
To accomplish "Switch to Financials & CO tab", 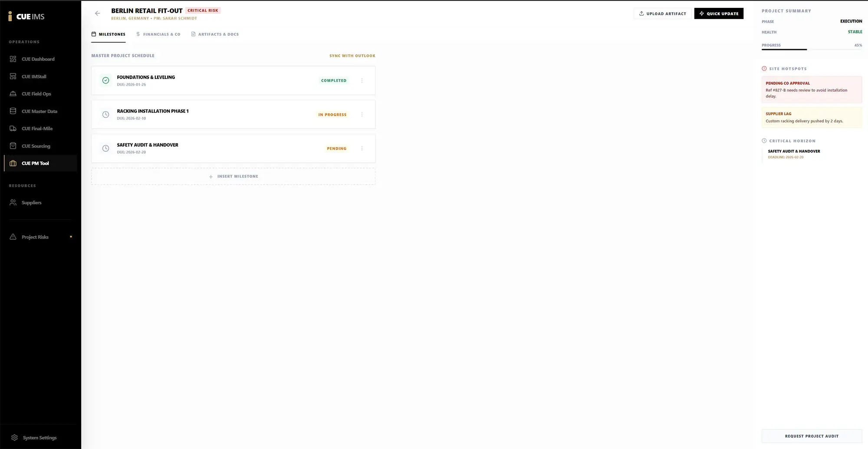I will 158,34.
